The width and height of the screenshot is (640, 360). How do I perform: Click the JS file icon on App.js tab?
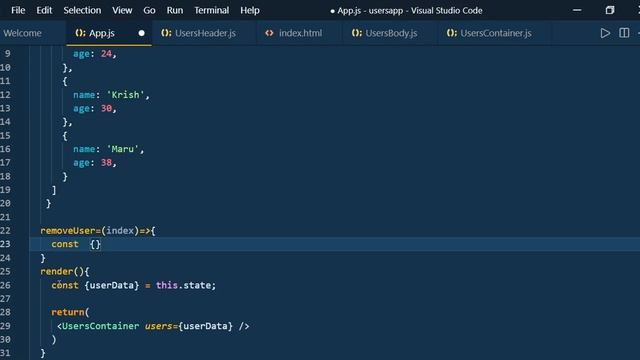(80, 33)
